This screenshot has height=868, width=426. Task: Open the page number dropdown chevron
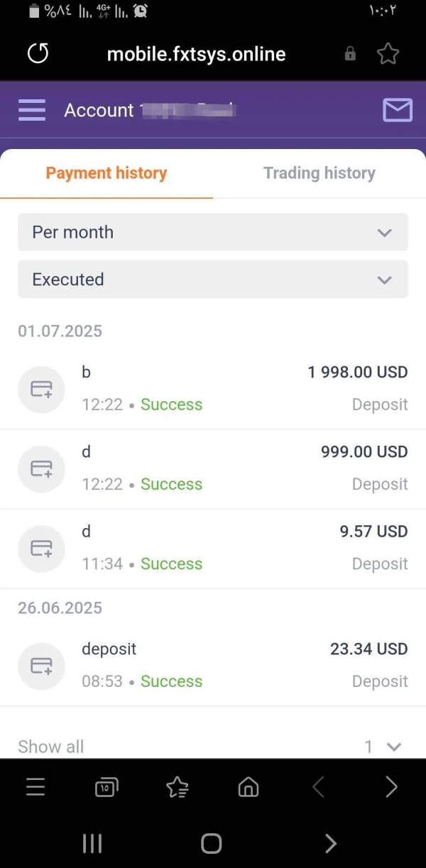point(393,747)
